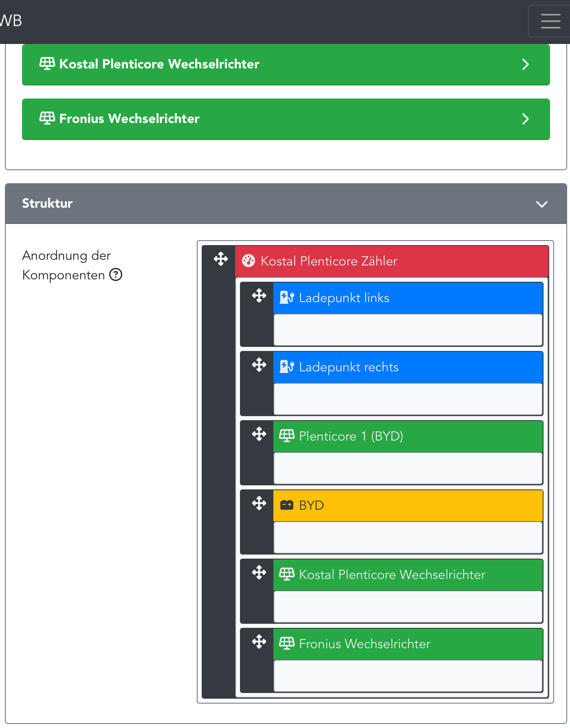Expand the Fronius Wechselrichter card chevron
570x728 pixels.
point(526,119)
